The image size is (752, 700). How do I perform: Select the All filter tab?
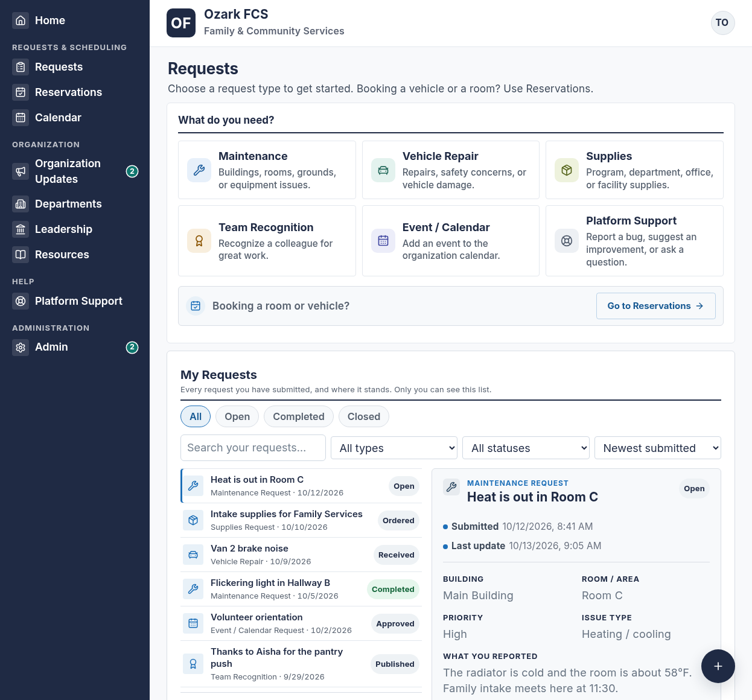[196, 416]
